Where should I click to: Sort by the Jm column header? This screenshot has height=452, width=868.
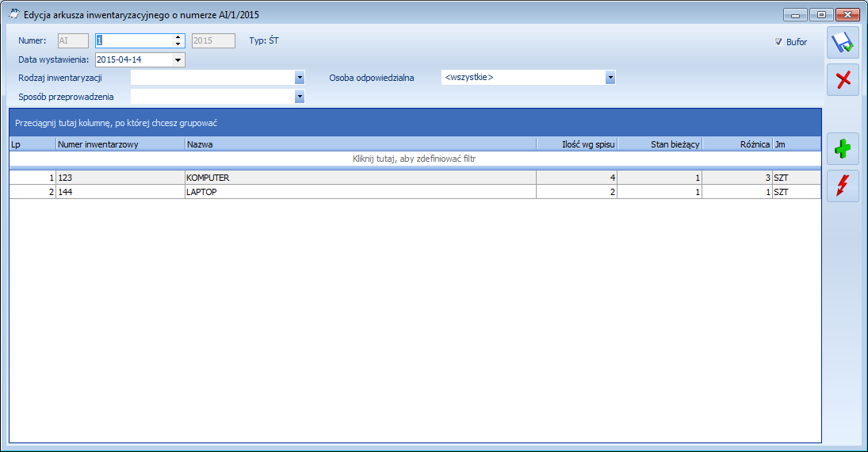[797, 144]
